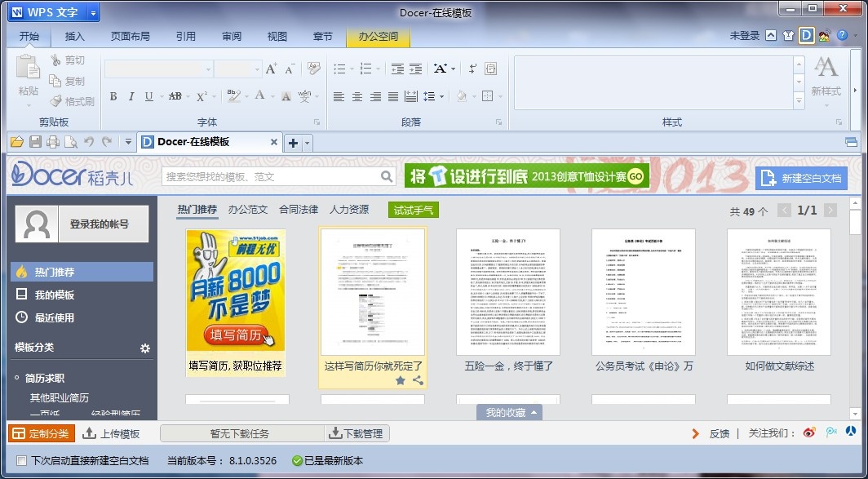This screenshot has height=479, width=868.
Task: Click the Sina Weibo icon next to 关注我们
Action: (x=808, y=432)
